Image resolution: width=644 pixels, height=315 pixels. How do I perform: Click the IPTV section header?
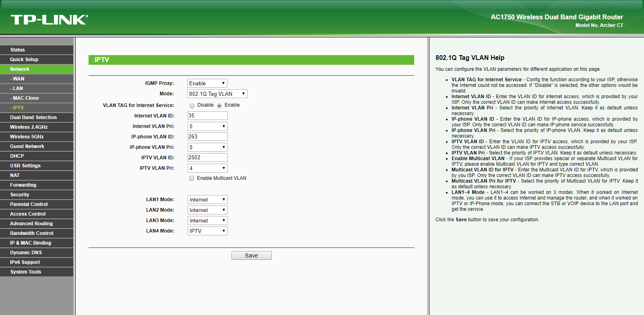(251, 60)
